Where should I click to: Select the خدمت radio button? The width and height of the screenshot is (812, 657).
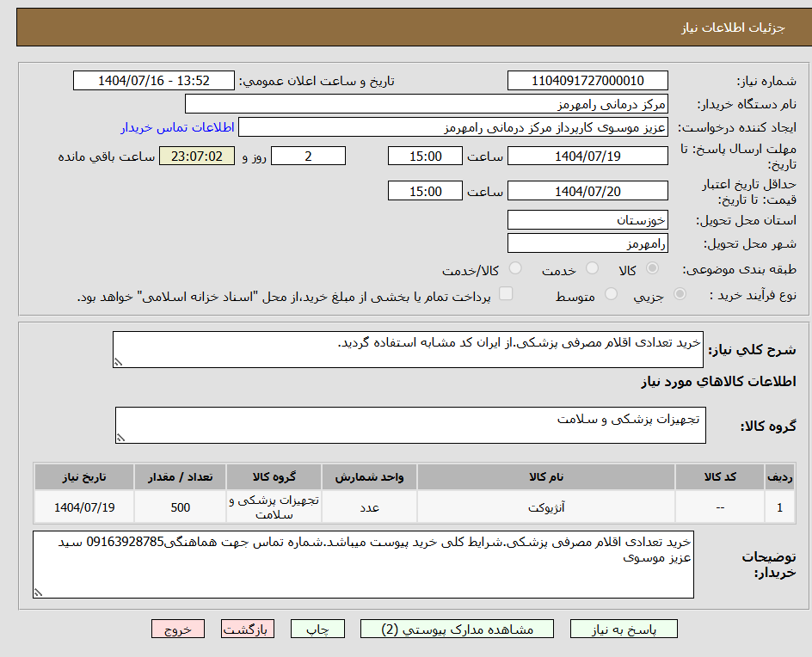click(593, 270)
